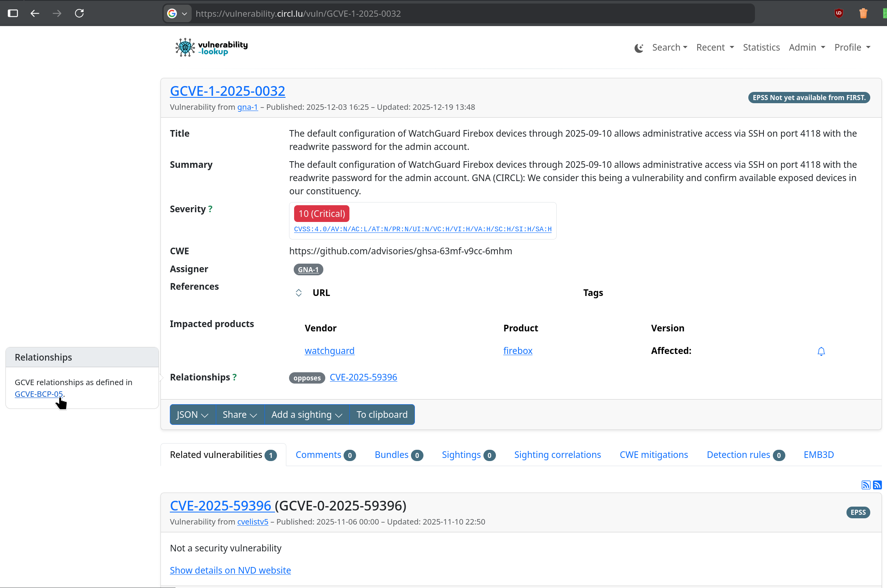This screenshot has width=887, height=588.
Task: Click the first RSS feed icon
Action: [x=866, y=485]
